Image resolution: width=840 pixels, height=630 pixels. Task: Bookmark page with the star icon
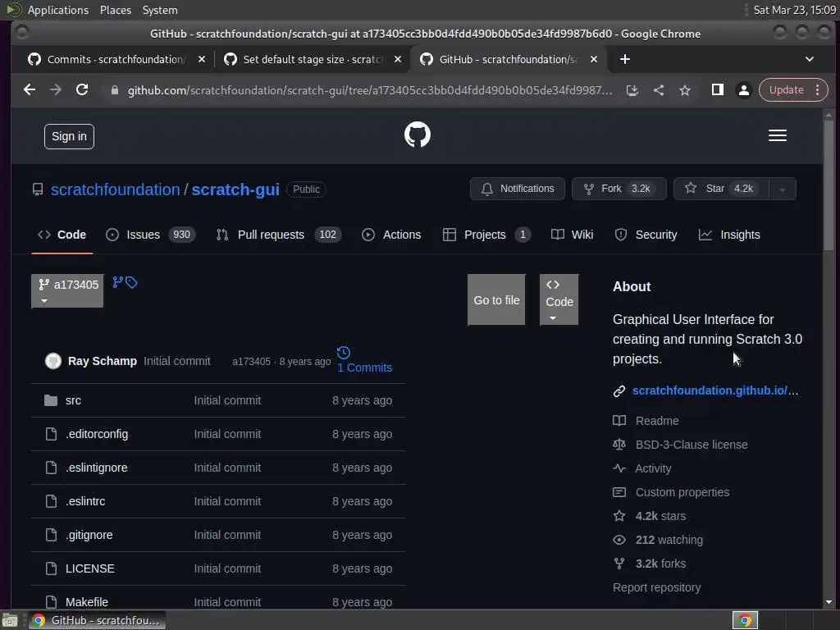click(685, 90)
